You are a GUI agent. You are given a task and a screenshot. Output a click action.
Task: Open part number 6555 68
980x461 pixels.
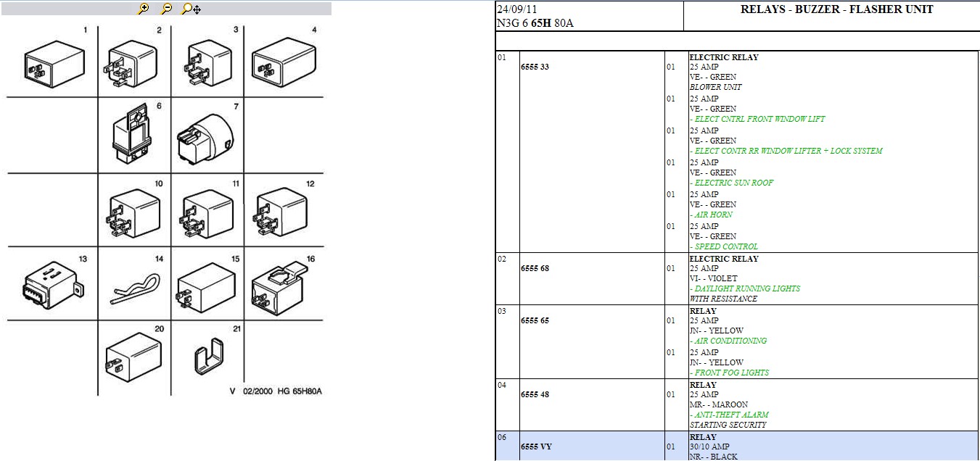coord(535,269)
